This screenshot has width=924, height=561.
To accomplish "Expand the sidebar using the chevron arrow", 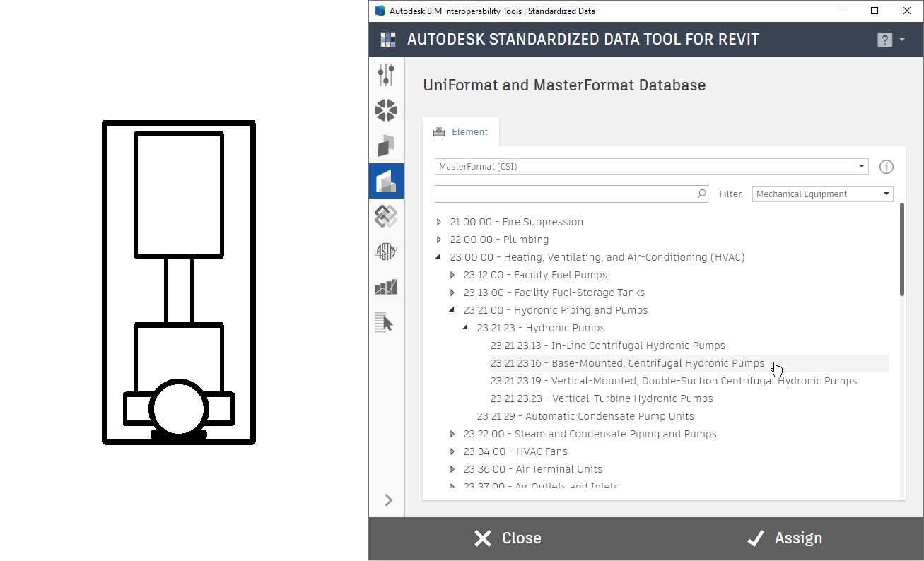I will pyautogui.click(x=387, y=500).
